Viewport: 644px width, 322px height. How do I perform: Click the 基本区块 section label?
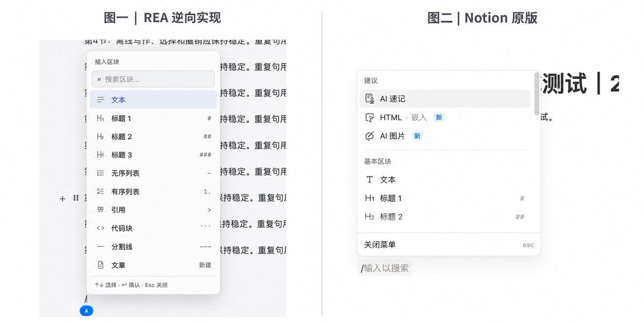click(378, 162)
